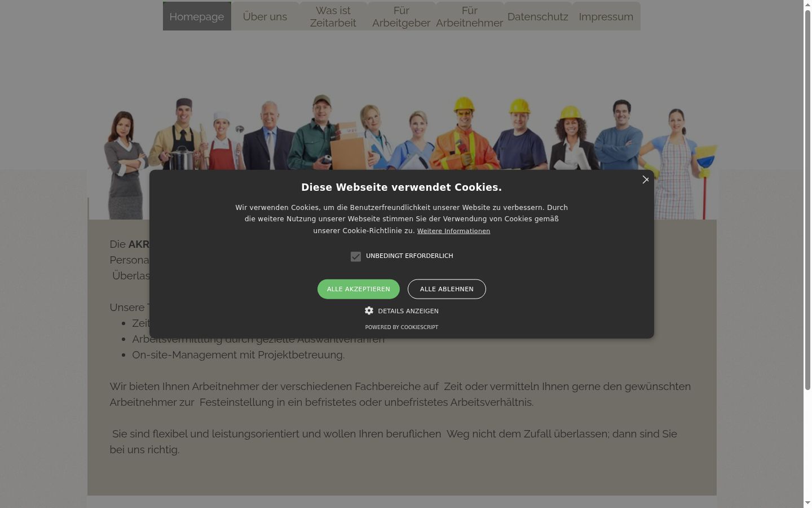Image resolution: width=812 pixels, height=508 pixels.
Task: Close the cookie dialog with the X
Action: (646, 179)
